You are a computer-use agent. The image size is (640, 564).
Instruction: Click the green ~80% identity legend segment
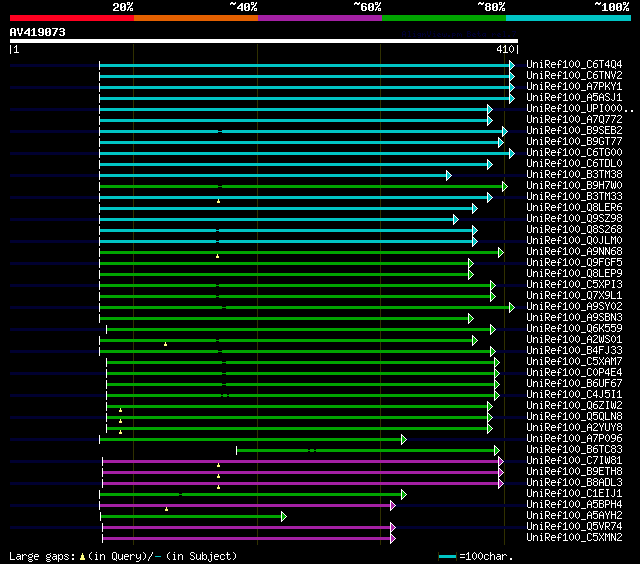(444, 18)
